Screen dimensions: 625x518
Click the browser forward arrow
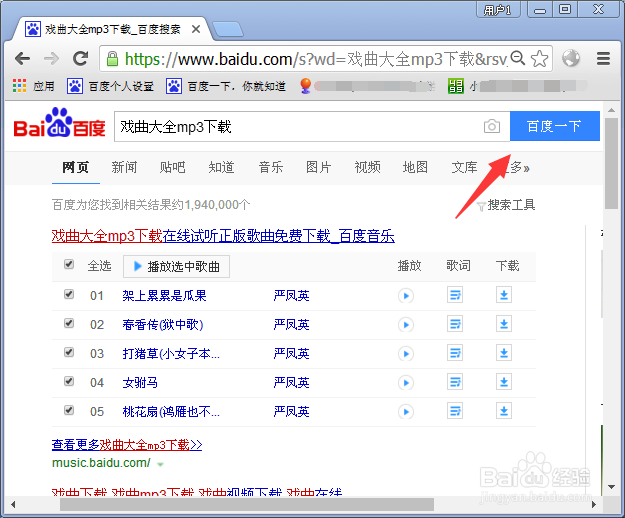click(x=51, y=59)
